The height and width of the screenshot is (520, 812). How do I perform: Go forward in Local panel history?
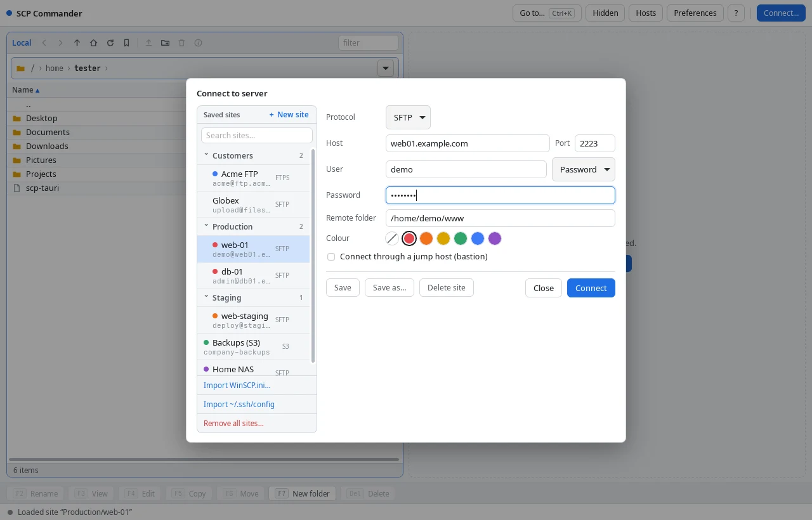click(x=60, y=43)
